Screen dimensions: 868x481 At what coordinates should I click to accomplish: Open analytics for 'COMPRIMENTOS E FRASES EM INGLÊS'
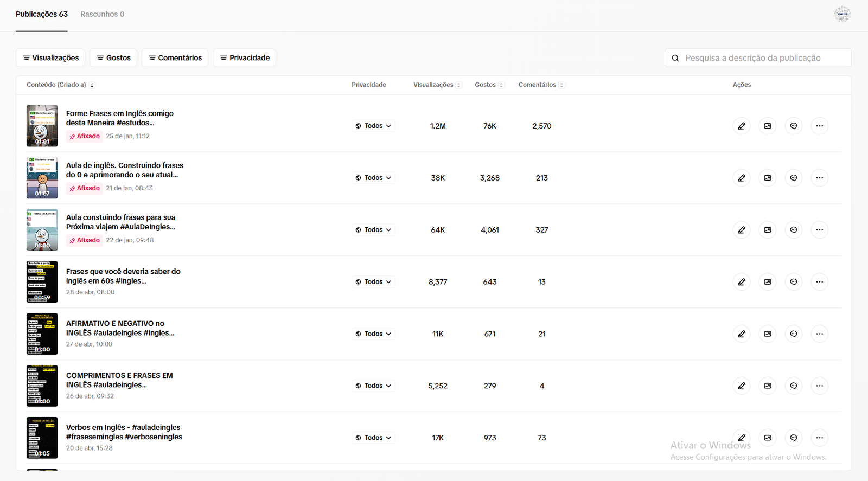[x=767, y=386]
